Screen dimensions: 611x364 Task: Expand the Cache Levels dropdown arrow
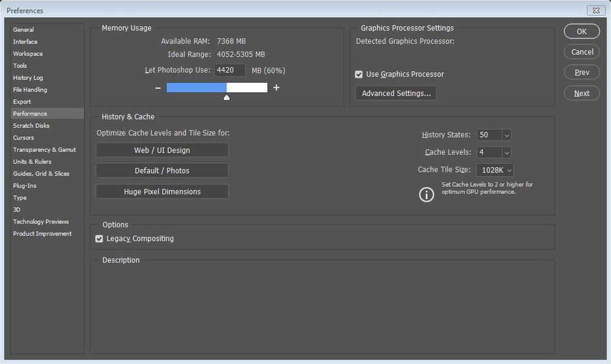click(x=506, y=153)
